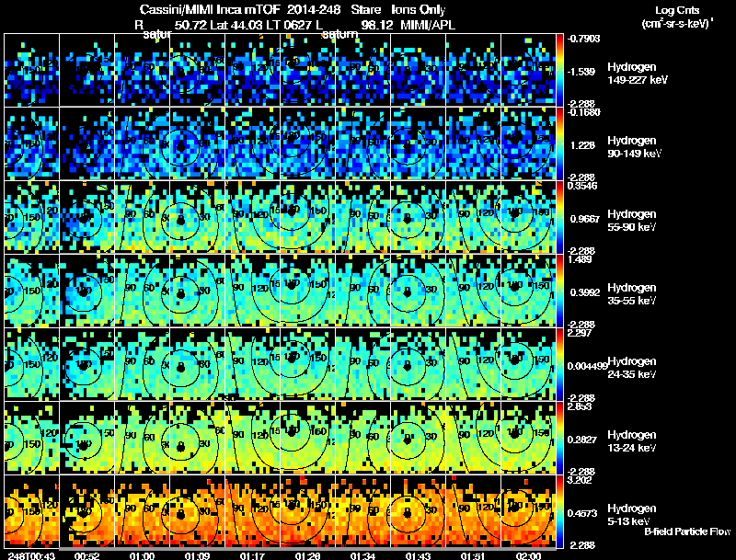Click the "Stare" mode text in the title
Viewport: 736px width, 560px height.
click(x=366, y=10)
